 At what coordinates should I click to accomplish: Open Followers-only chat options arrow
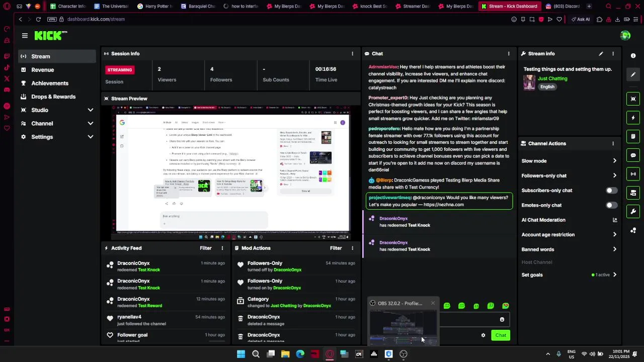(614, 175)
